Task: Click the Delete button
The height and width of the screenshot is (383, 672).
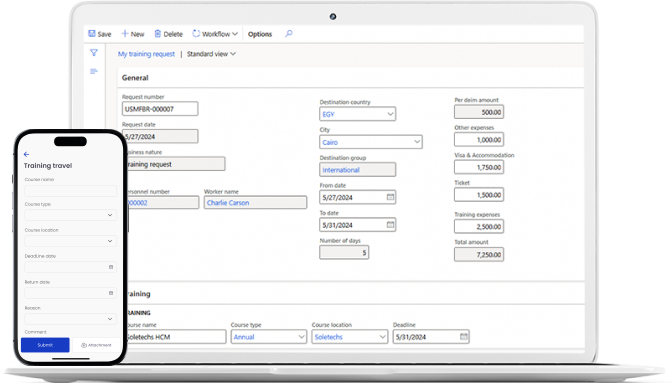Action: click(168, 34)
